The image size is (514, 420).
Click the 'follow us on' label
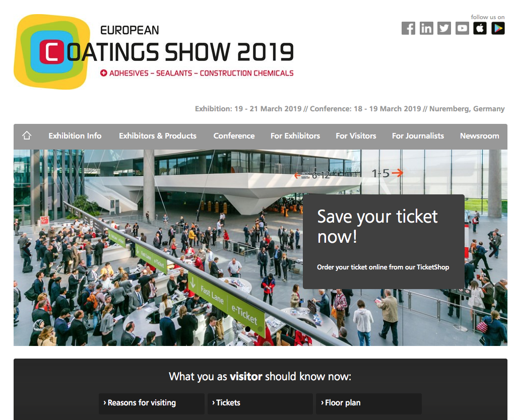(488, 17)
